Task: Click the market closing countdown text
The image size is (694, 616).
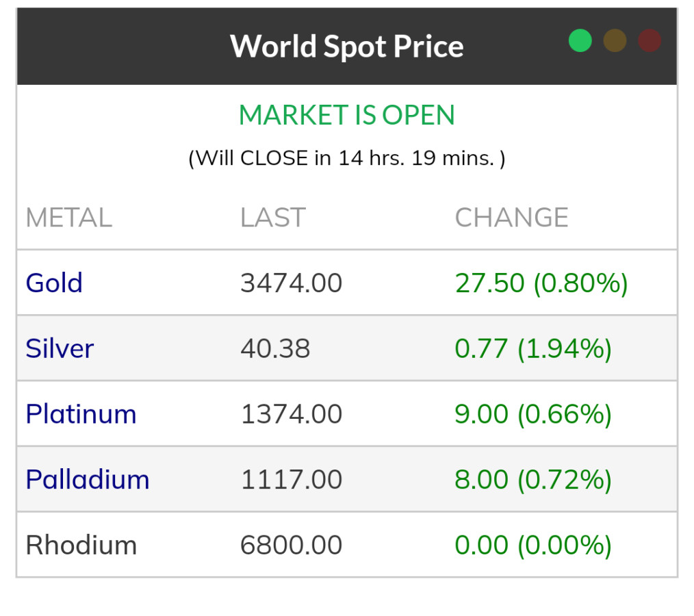Action: [347, 159]
